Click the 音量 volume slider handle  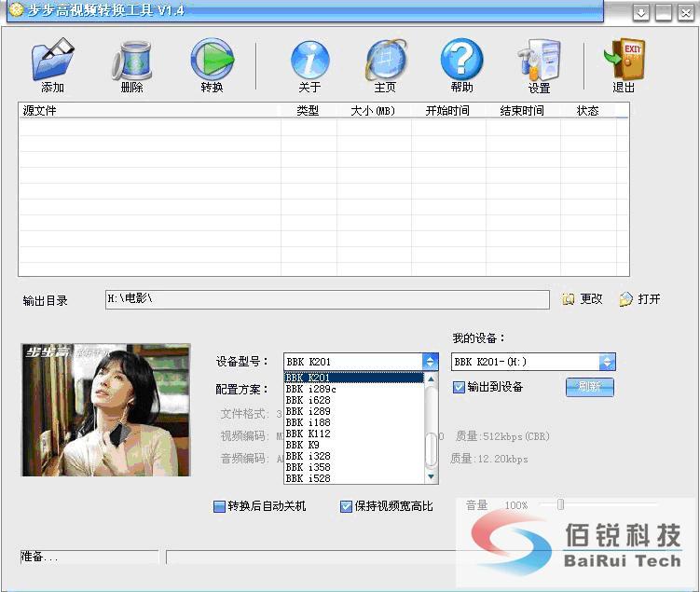[561, 504]
